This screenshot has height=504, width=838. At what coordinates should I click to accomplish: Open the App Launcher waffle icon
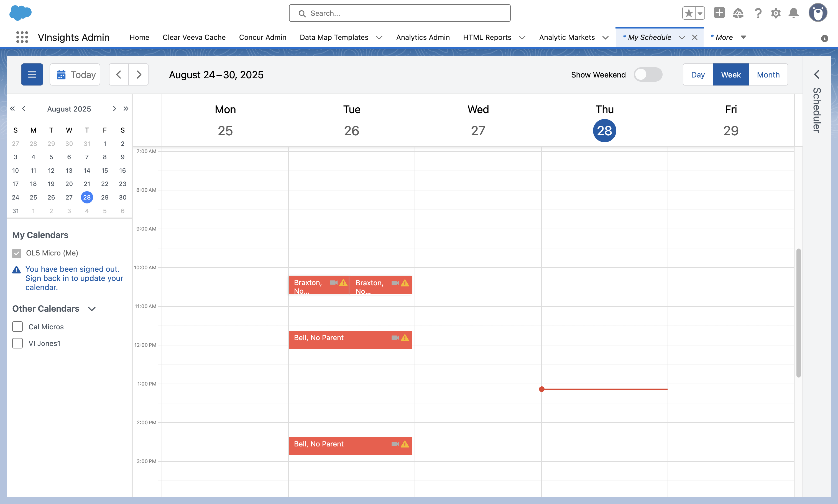22,37
